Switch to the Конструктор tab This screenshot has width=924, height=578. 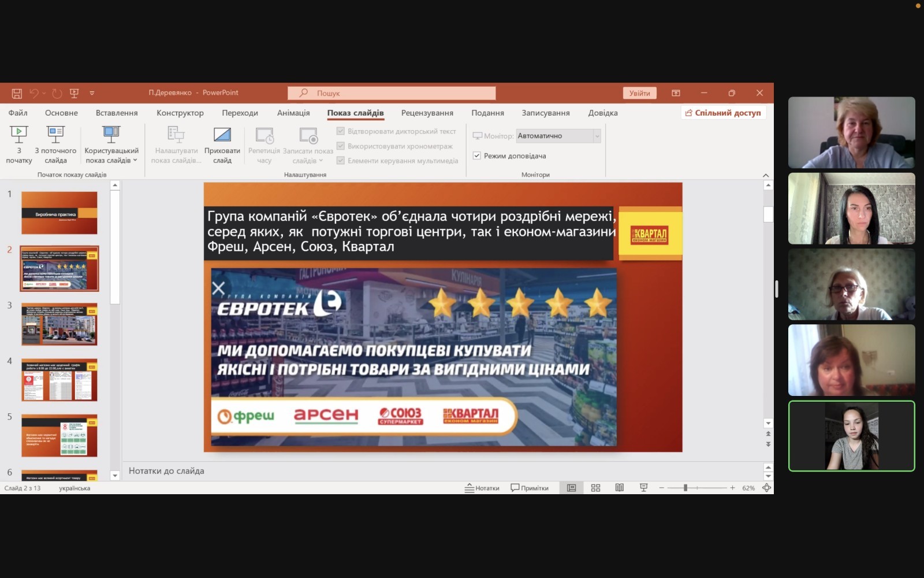180,113
